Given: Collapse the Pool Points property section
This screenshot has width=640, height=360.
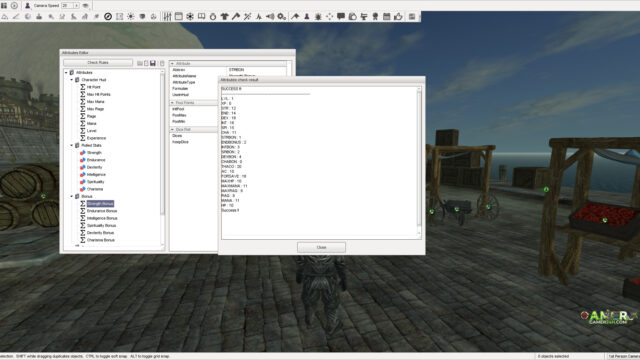Looking at the screenshot, I should [x=173, y=103].
